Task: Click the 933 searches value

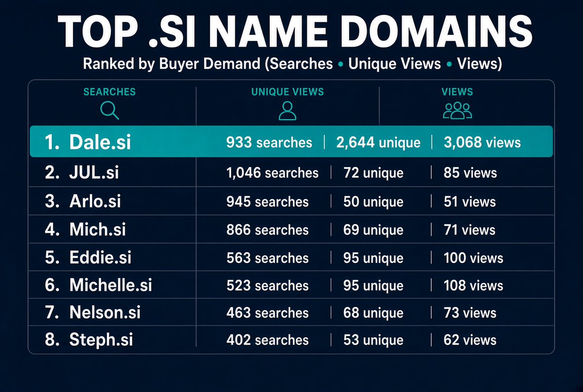Action: click(269, 142)
